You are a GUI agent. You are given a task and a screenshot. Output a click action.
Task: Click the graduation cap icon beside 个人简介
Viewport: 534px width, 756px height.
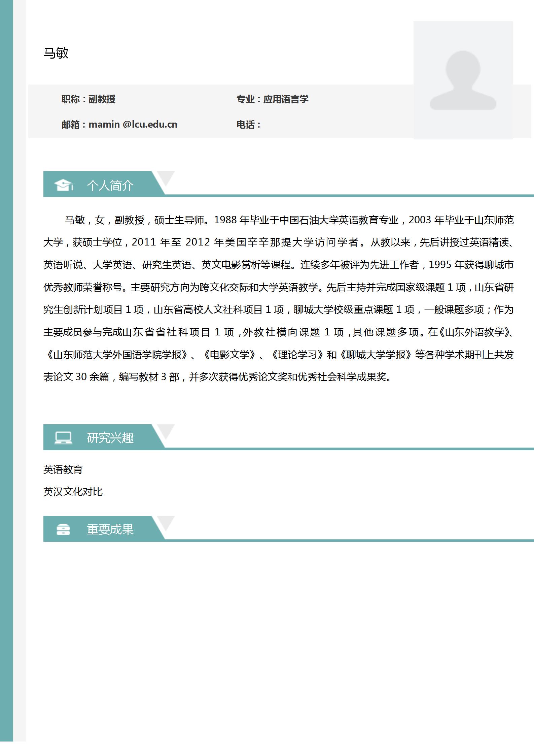click(x=63, y=185)
